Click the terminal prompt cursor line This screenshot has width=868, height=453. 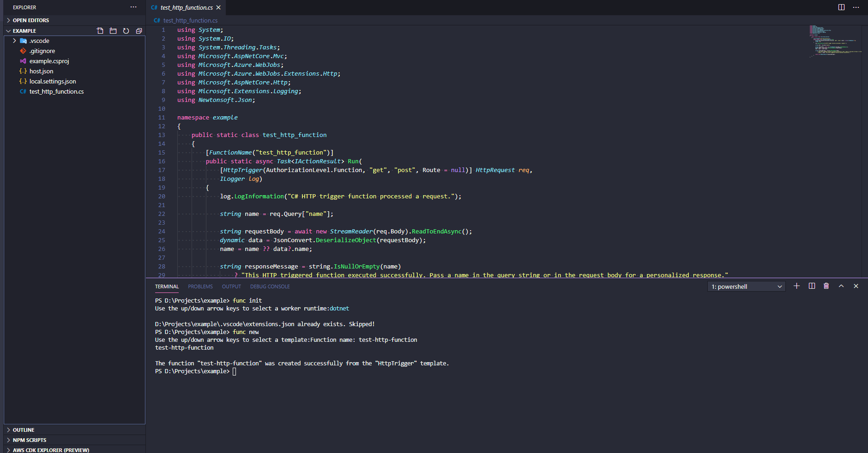coord(196,371)
